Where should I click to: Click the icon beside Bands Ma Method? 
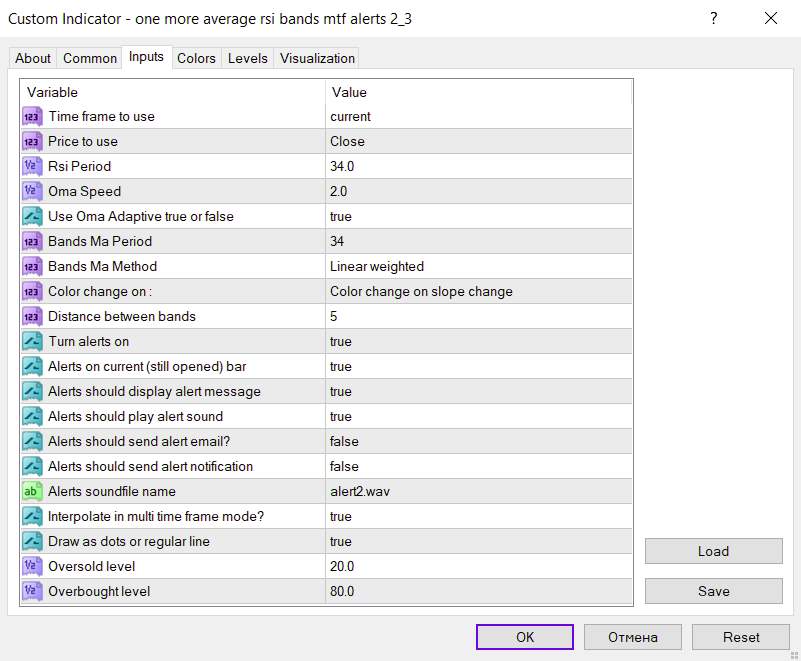pos(32,266)
